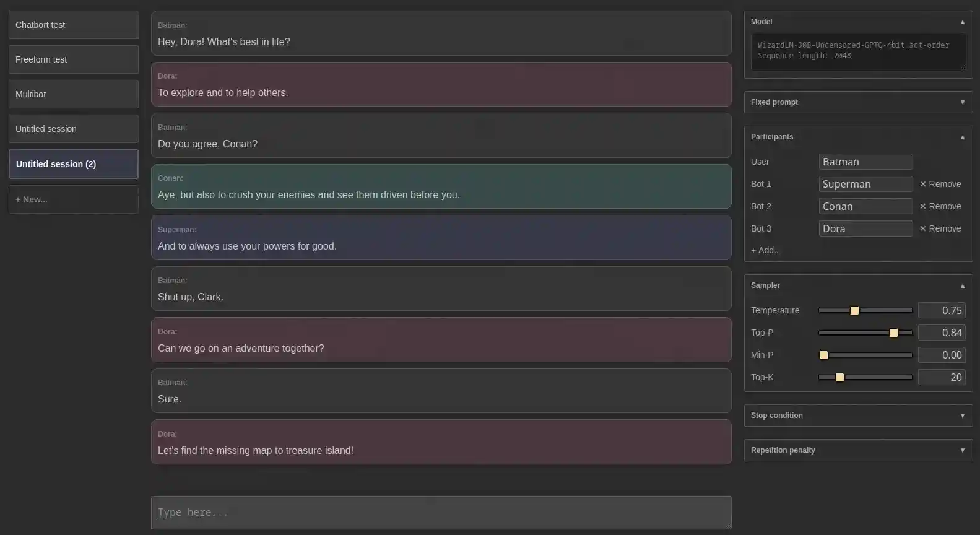Viewport: 980px width, 535px height.
Task: Remove the Conan bot participant
Action: pyautogui.click(x=940, y=206)
